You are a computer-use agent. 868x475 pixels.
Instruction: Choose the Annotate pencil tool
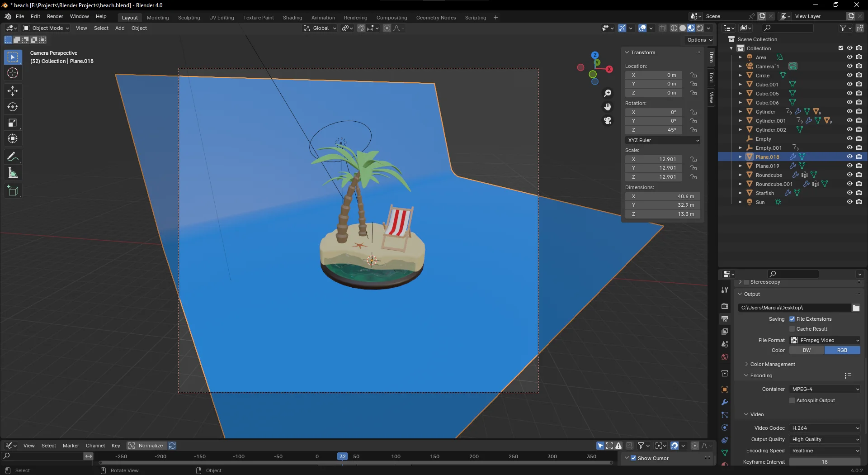click(x=13, y=157)
